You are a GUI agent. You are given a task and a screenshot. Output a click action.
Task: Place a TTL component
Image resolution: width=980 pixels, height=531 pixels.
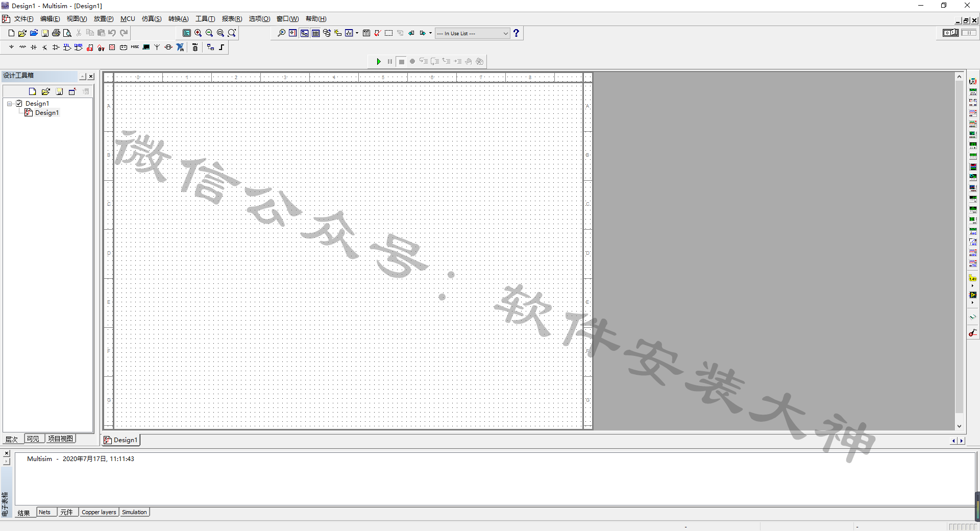pyautogui.click(x=67, y=47)
